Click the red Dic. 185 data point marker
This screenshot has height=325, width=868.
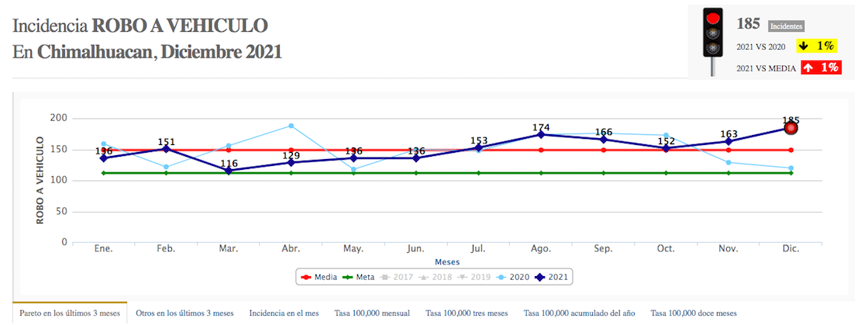(x=790, y=127)
